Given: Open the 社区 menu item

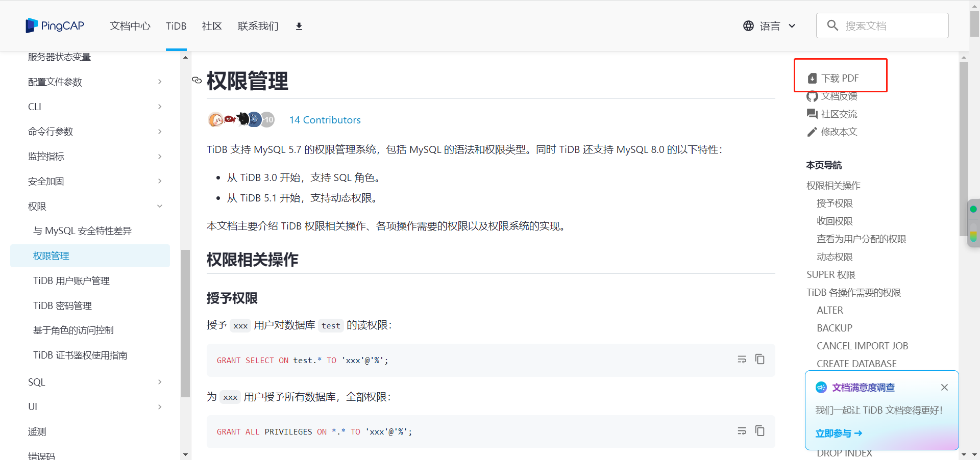Looking at the screenshot, I should [212, 26].
